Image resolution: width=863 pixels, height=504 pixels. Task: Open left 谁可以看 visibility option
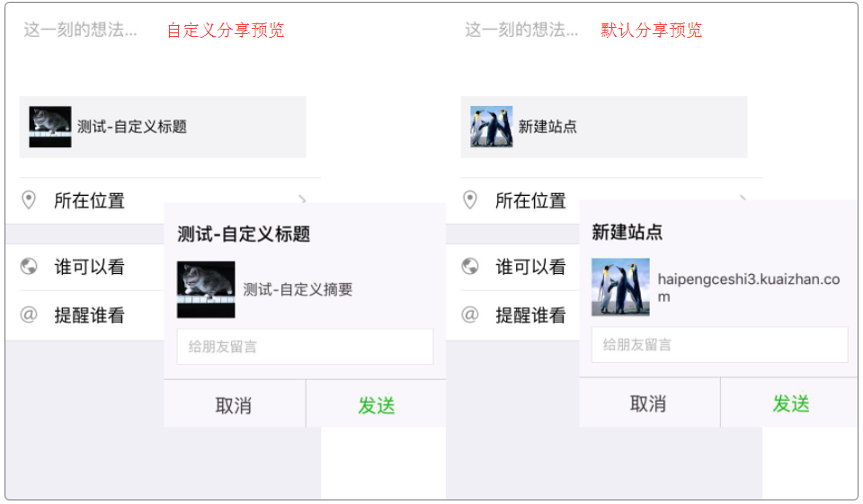pos(89,267)
